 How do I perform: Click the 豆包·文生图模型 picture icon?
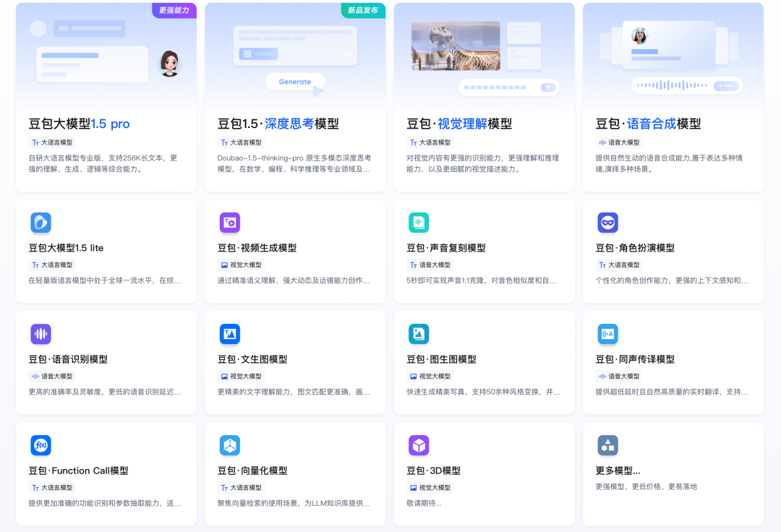coord(229,334)
